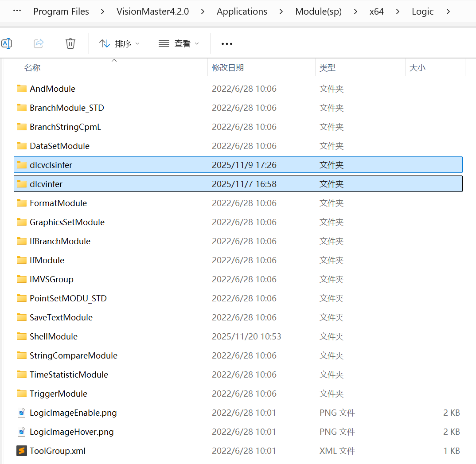Open the 排序 sort dropdown
The height and width of the screenshot is (464, 476).
pos(119,43)
